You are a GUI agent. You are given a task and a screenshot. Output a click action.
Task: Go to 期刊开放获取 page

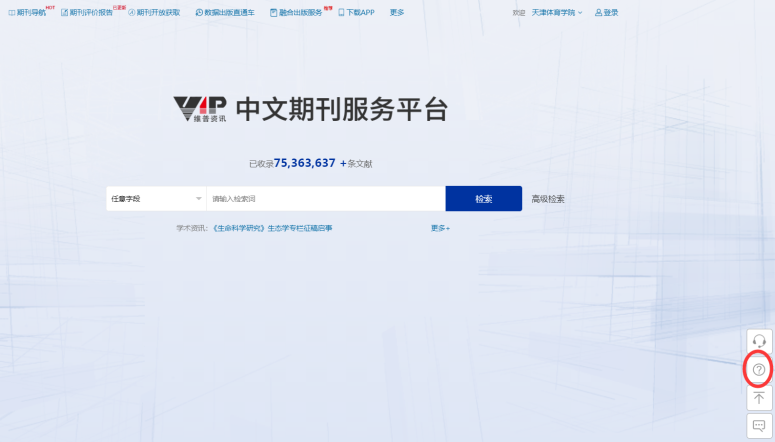(154, 12)
